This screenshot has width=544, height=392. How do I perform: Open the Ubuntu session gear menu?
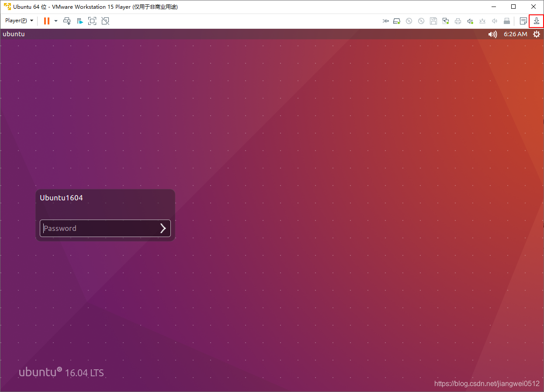[537, 34]
